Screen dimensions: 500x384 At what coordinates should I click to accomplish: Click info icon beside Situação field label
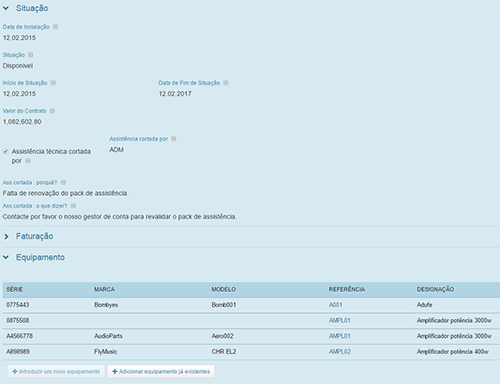coord(30,55)
